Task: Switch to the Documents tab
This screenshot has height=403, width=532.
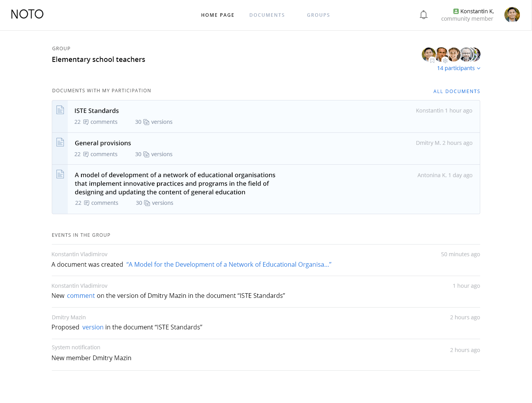Action: (267, 15)
